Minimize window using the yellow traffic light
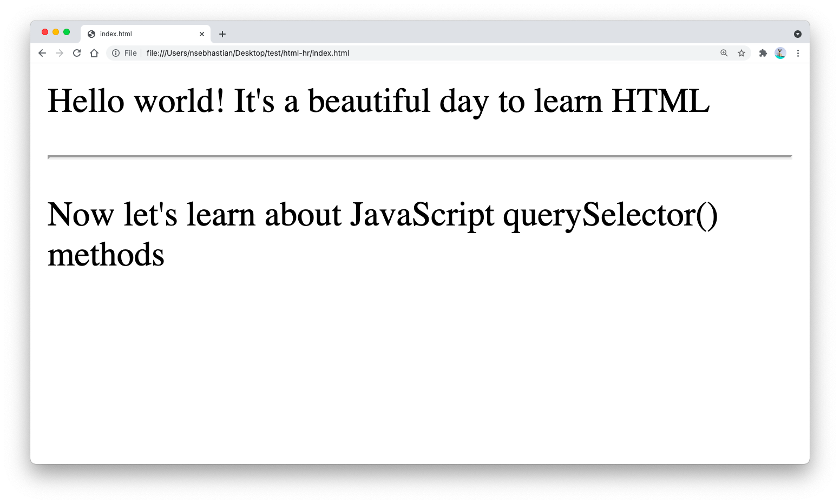Image resolution: width=840 pixels, height=504 pixels. pos(56,32)
